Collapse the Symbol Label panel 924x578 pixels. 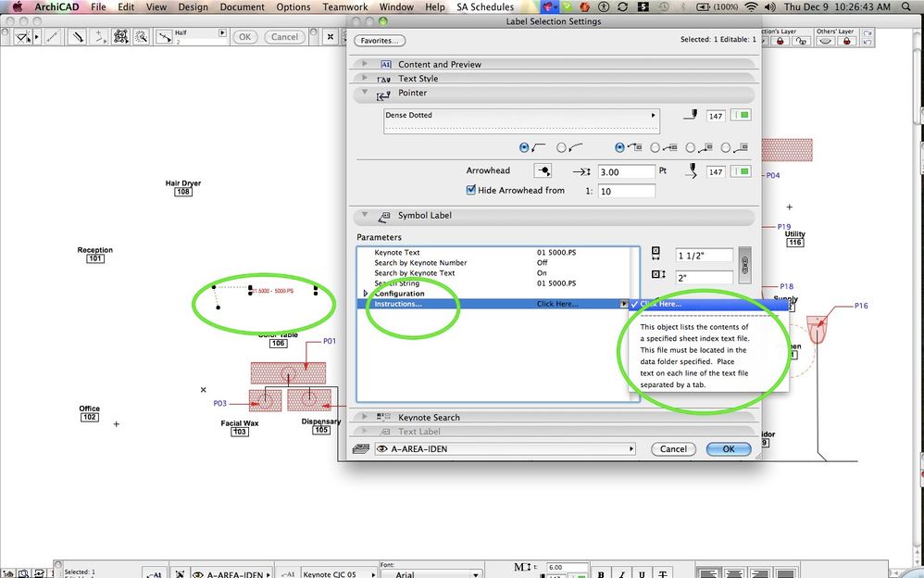(365, 215)
